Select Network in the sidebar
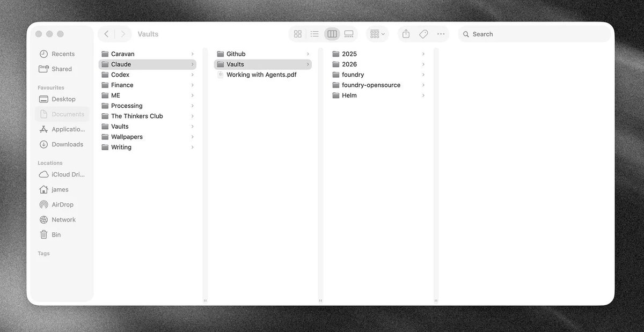Screen dimensions: 644x332 point(62,219)
